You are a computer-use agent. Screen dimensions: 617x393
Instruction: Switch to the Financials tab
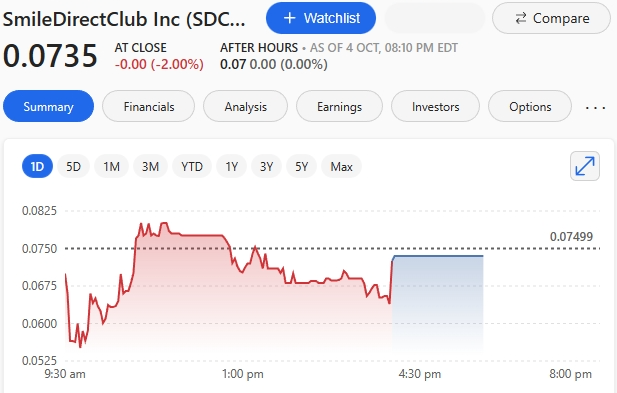(x=149, y=106)
